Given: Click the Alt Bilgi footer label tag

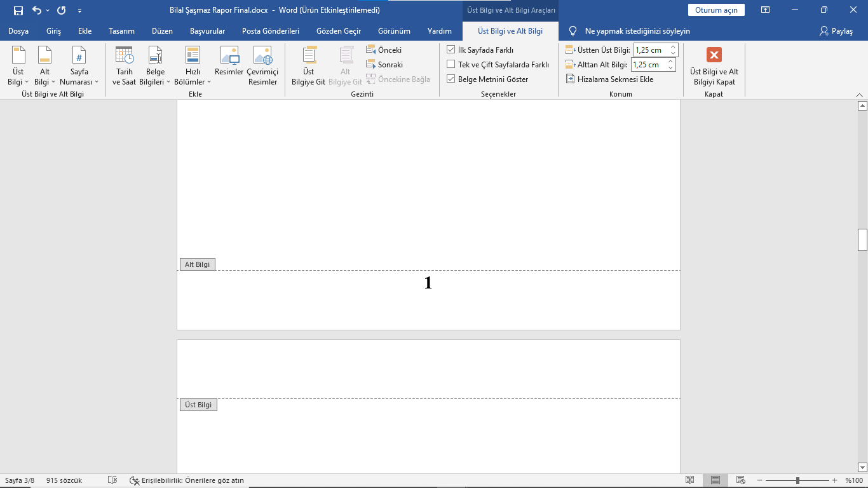Looking at the screenshot, I should [x=198, y=264].
